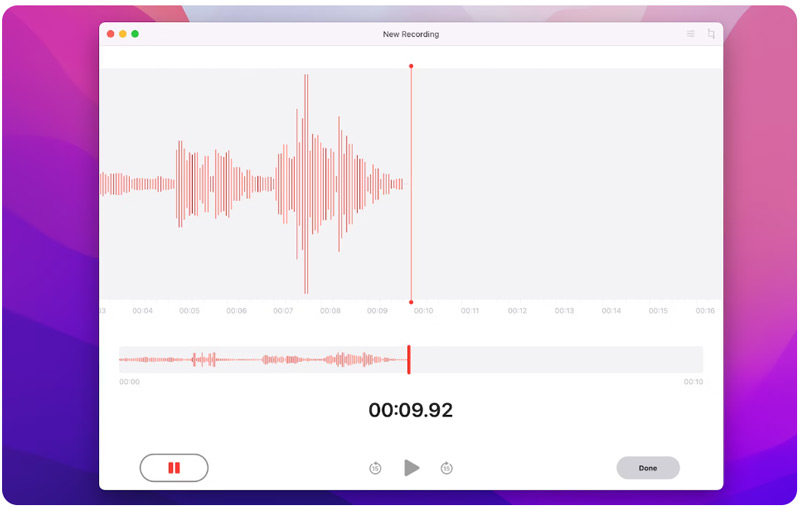Click the 00:10 overview end label

coord(693,382)
